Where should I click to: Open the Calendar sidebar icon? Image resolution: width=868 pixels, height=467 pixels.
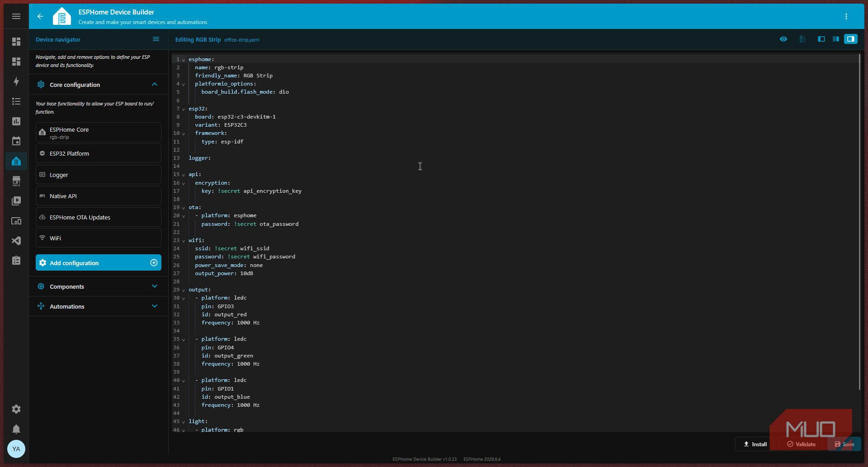click(16, 141)
